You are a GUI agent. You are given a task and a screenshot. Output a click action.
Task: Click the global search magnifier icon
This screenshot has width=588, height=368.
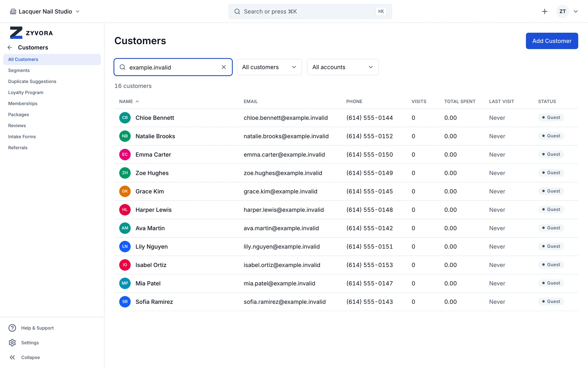click(237, 11)
